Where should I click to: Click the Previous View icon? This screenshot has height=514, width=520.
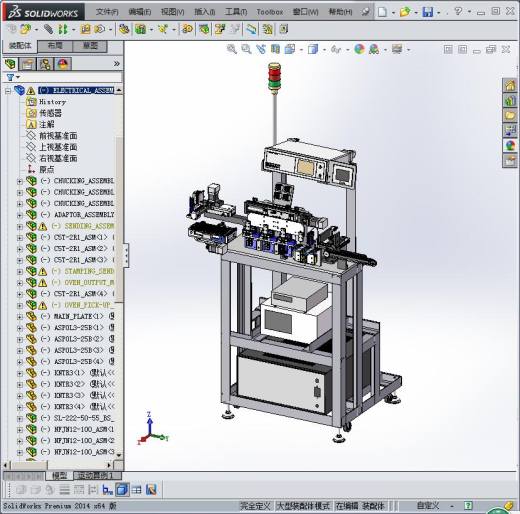[261, 49]
